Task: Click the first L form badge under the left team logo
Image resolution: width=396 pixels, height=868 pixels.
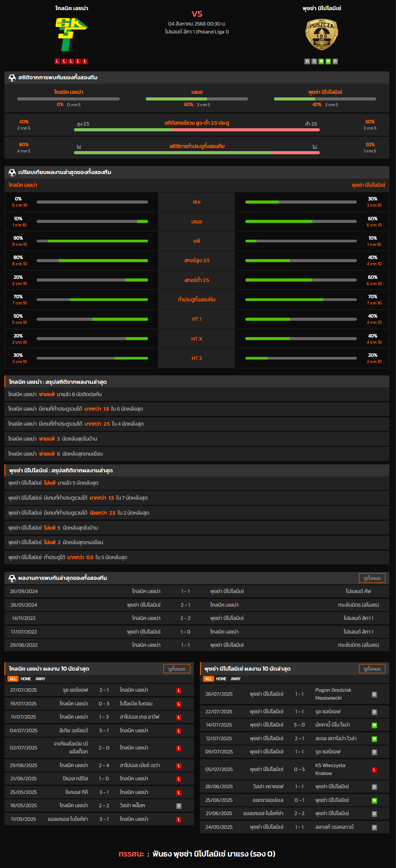Action: pyautogui.click(x=57, y=61)
